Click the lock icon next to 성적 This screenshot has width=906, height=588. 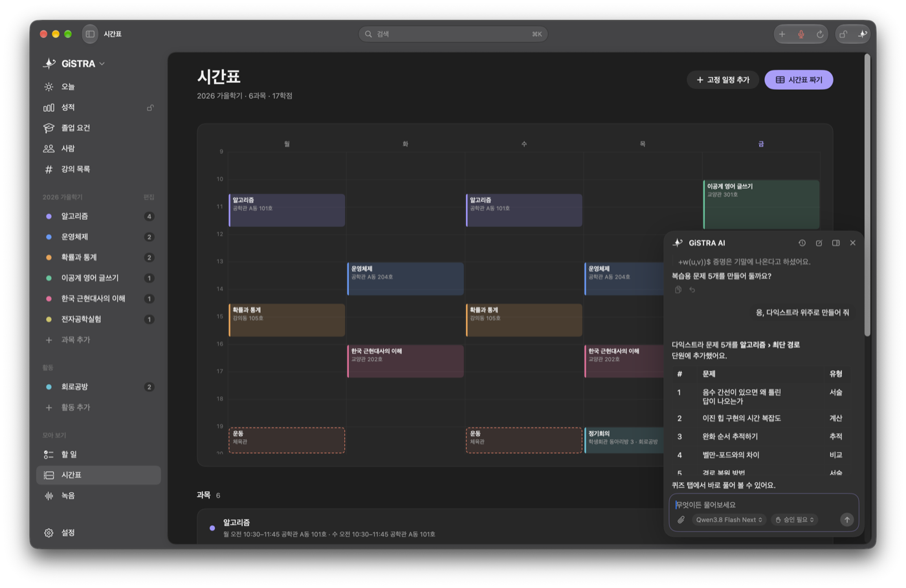pos(150,108)
